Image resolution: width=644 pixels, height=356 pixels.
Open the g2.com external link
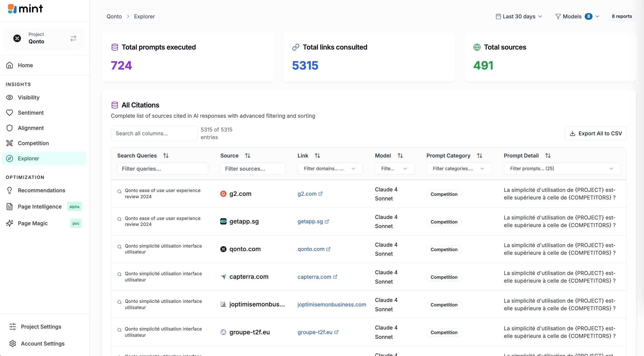click(310, 194)
